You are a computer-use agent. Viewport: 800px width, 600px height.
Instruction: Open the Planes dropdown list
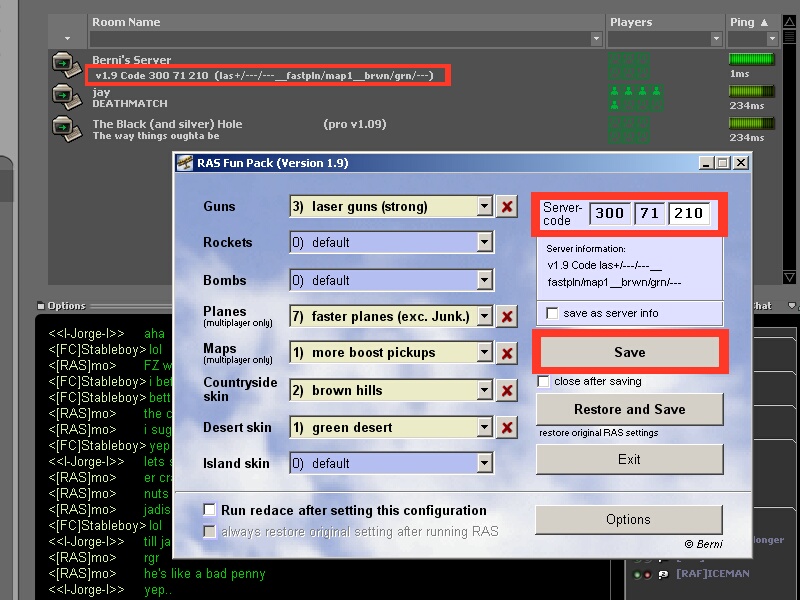[485, 316]
